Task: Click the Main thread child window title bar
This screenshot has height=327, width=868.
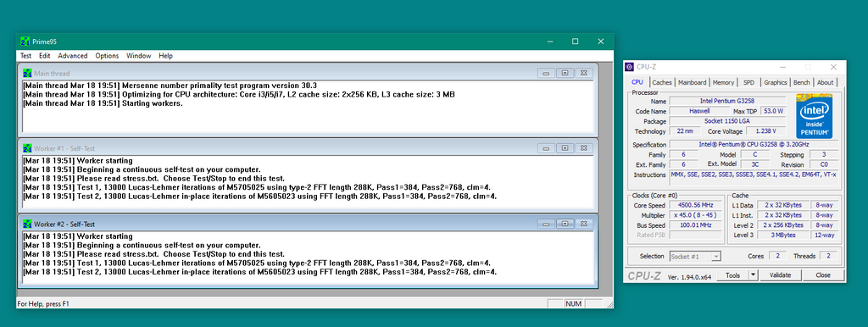Action: coord(309,73)
